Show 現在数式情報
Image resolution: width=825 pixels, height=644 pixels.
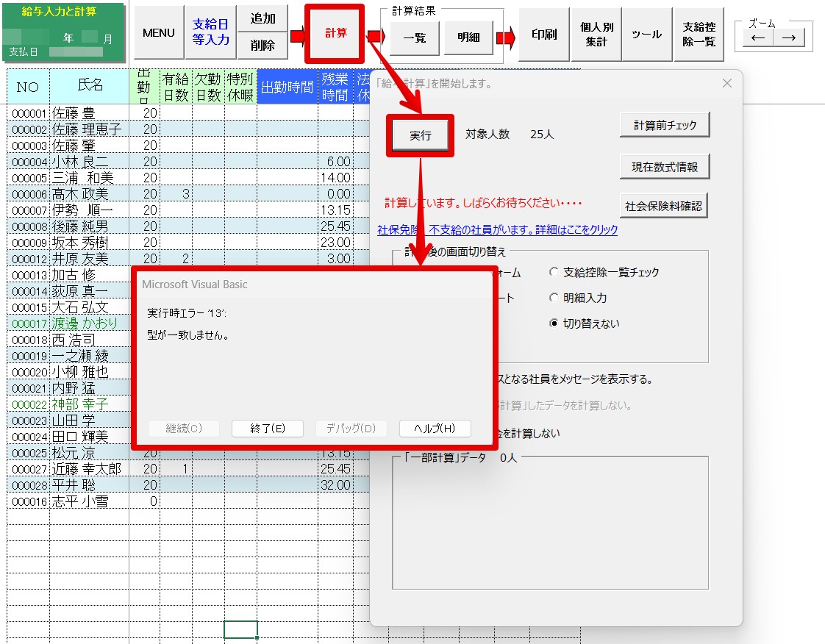[665, 167]
